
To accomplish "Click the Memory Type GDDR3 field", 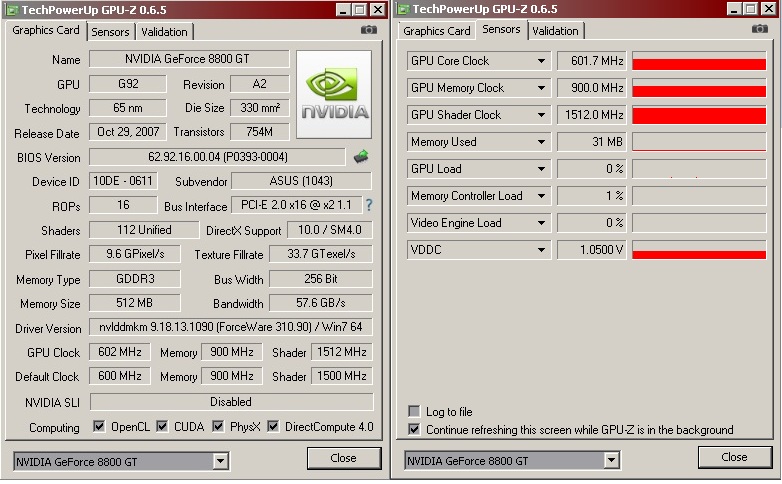I will 135,278.
